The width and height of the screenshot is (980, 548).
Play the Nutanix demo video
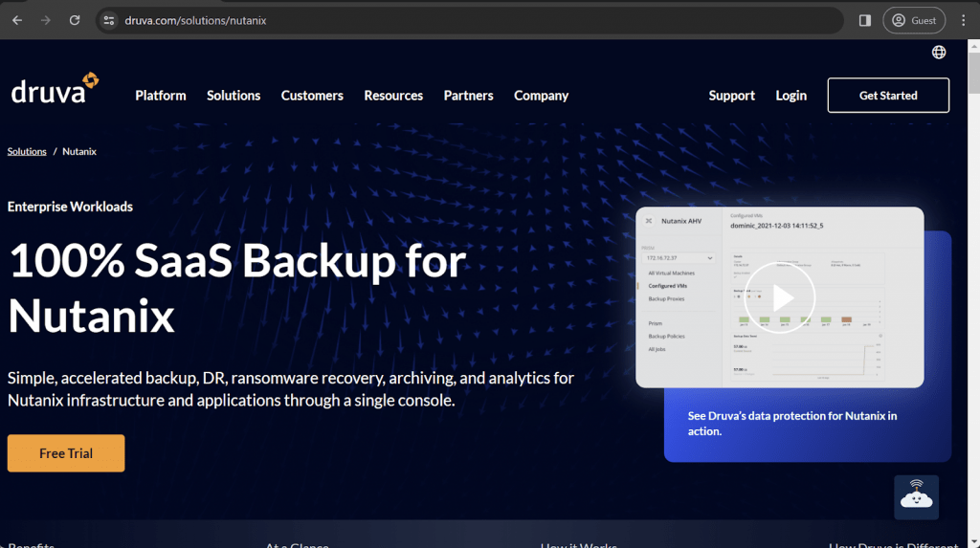click(779, 297)
